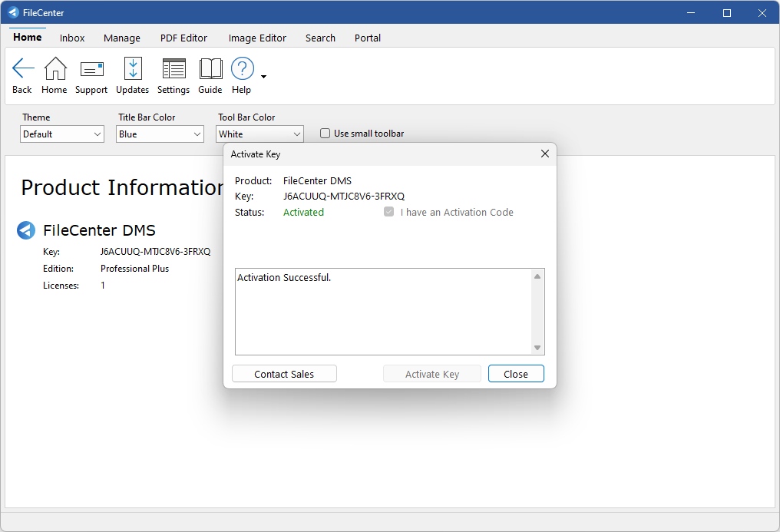Click the Activate Key button
Image resolution: width=780 pixels, height=532 pixels.
click(x=431, y=374)
